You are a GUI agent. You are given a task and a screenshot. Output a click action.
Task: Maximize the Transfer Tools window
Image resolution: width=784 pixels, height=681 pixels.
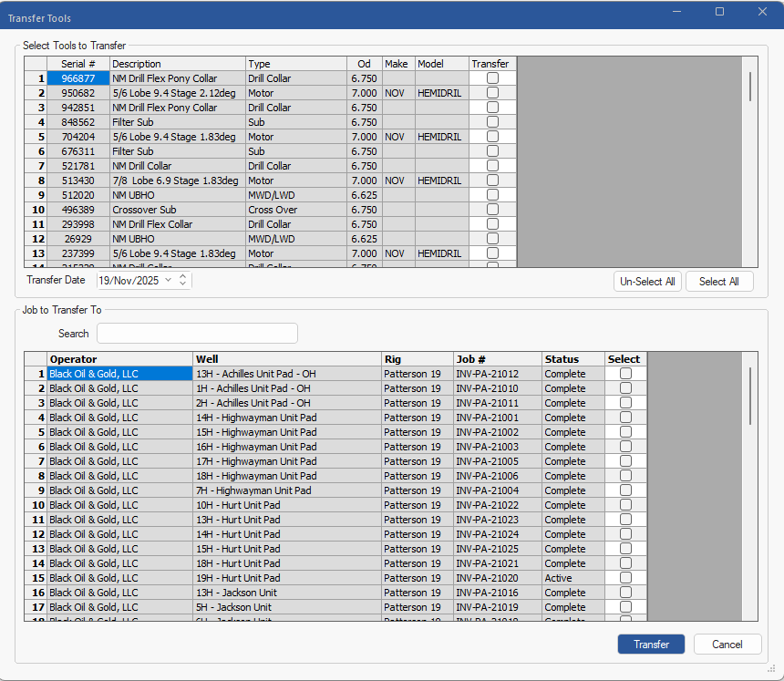tap(719, 12)
